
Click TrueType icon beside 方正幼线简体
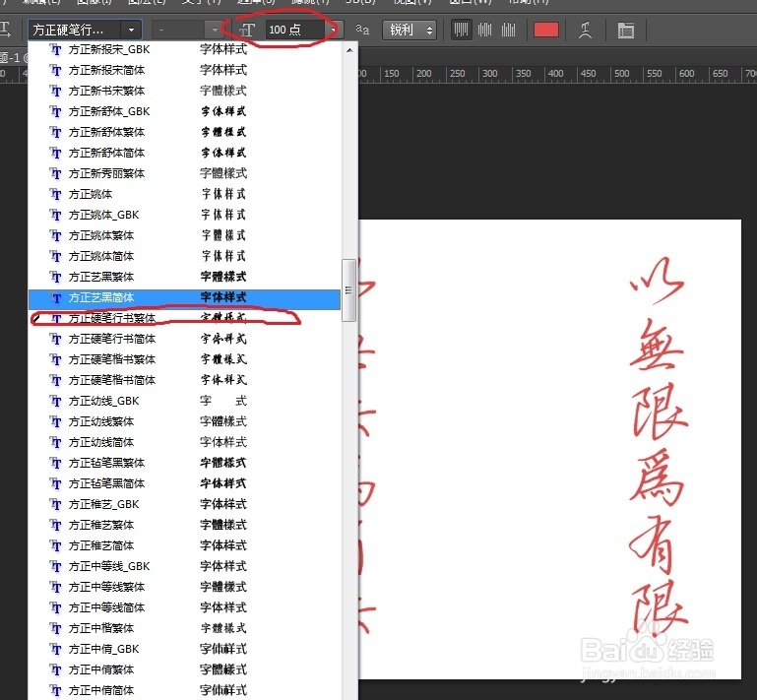coord(56,443)
